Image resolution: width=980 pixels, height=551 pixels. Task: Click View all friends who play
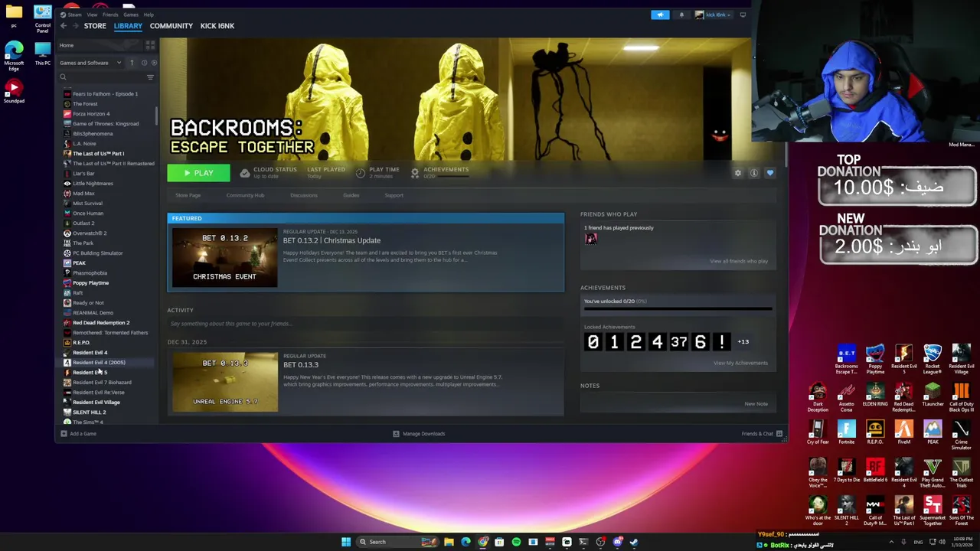click(x=739, y=261)
